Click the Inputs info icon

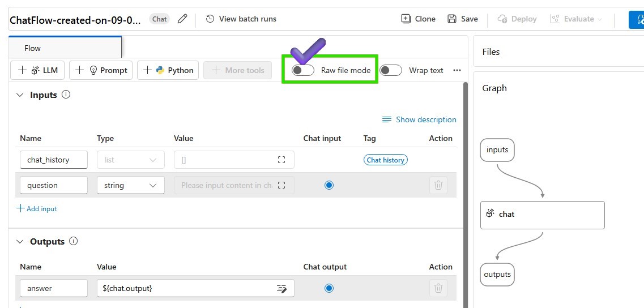[66, 95]
